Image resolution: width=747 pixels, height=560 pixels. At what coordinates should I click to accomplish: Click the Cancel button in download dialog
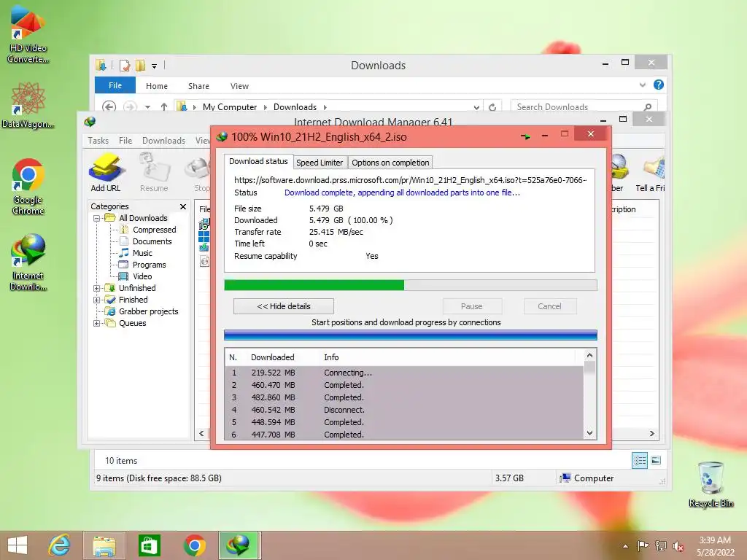coord(549,306)
